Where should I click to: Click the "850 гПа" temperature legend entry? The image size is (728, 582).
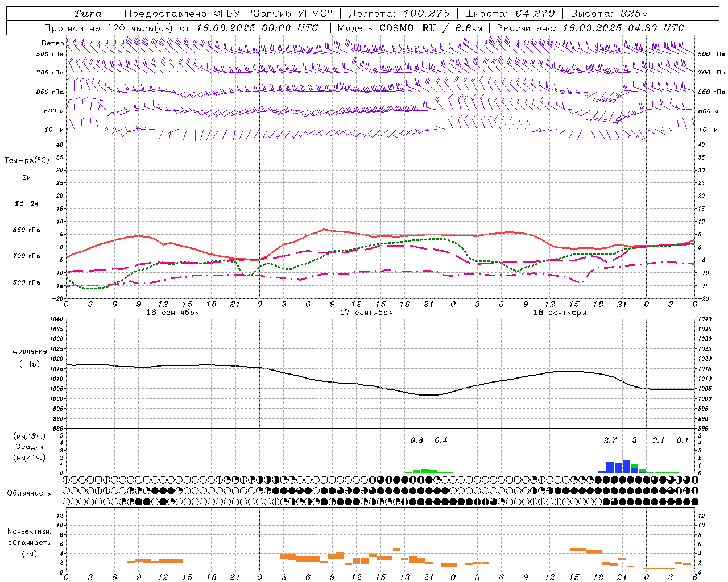27,230
